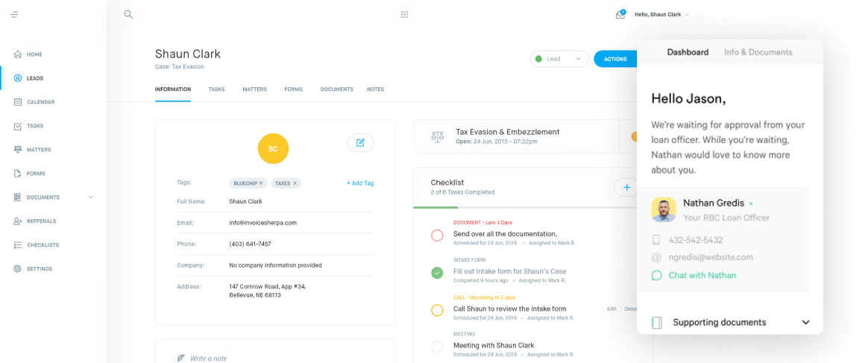Screen dimensions: 868x363
Task: Click the edit profile pencil icon
Action: (x=360, y=142)
